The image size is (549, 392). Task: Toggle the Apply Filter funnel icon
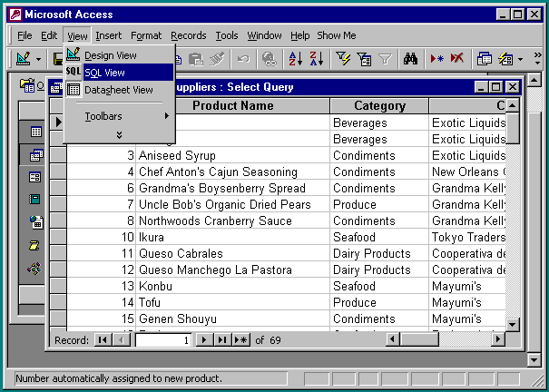coord(385,59)
